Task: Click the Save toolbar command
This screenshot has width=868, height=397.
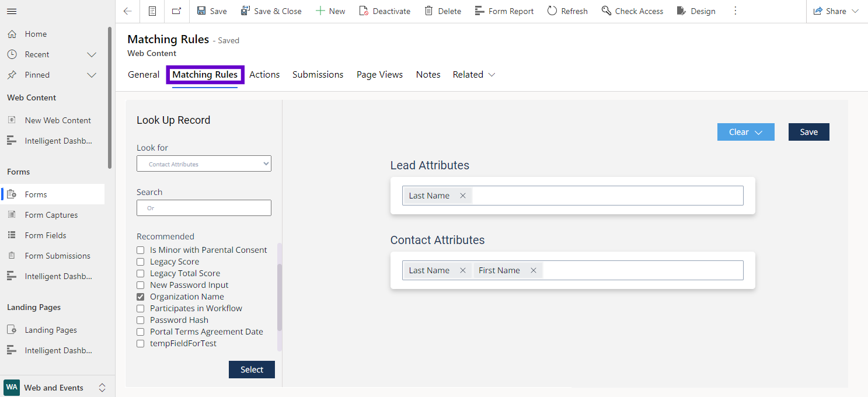Action: (212, 11)
